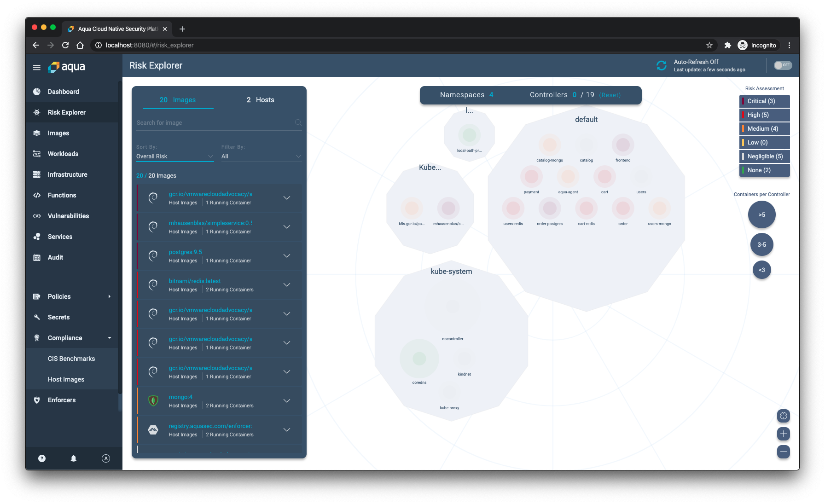Click the search magnifier icon in image search
The width and height of the screenshot is (825, 504).
(298, 122)
